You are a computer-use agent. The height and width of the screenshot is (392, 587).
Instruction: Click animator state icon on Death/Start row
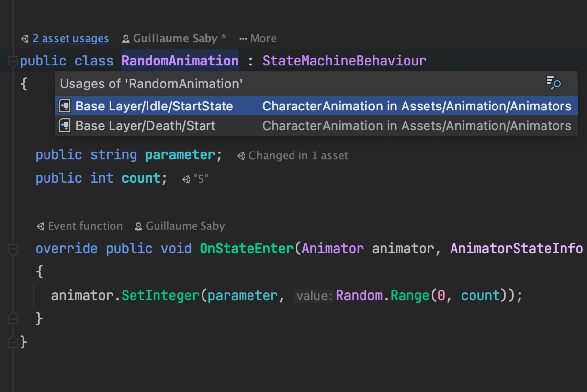coord(65,125)
